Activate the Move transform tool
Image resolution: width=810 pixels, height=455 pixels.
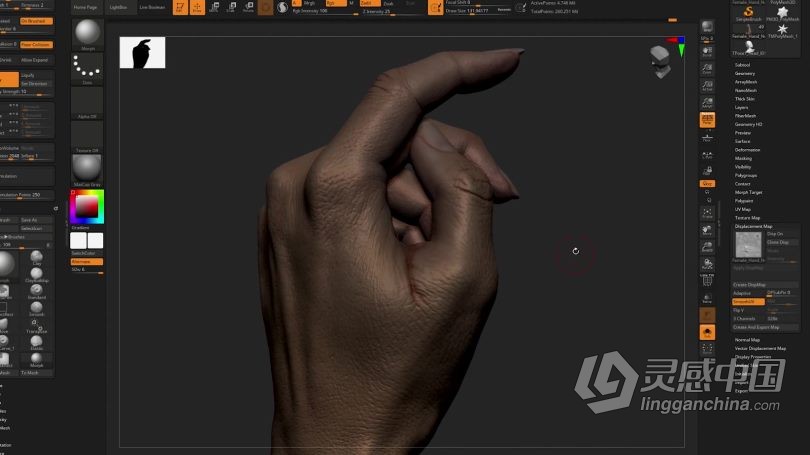214,7
